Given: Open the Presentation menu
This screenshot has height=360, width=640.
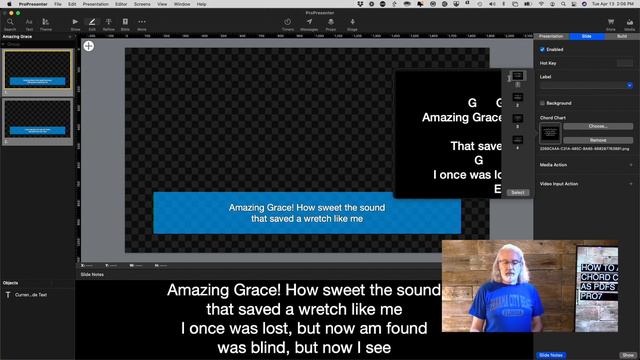Looking at the screenshot, I should (x=96, y=4).
